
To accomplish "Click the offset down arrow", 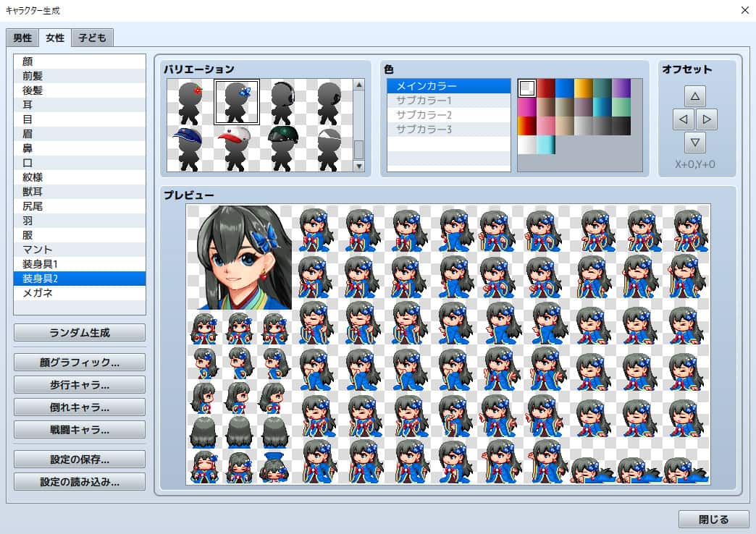I will coord(694,142).
